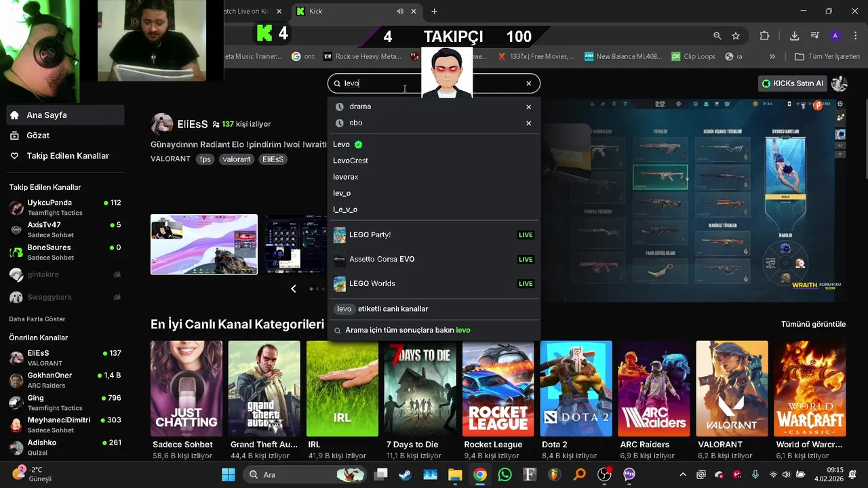Open BoneSaures followed channel
The width and height of the screenshot is (868, 488).
66,252
